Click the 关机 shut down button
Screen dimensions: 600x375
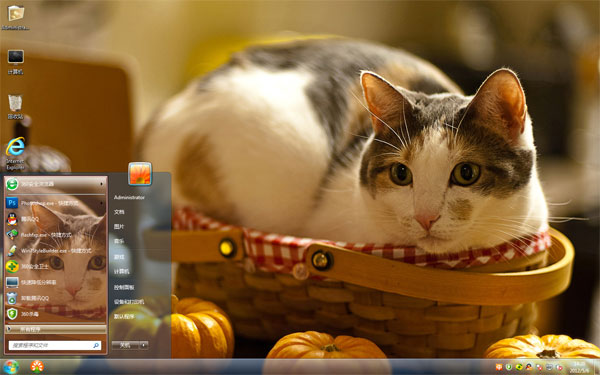click(126, 345)
